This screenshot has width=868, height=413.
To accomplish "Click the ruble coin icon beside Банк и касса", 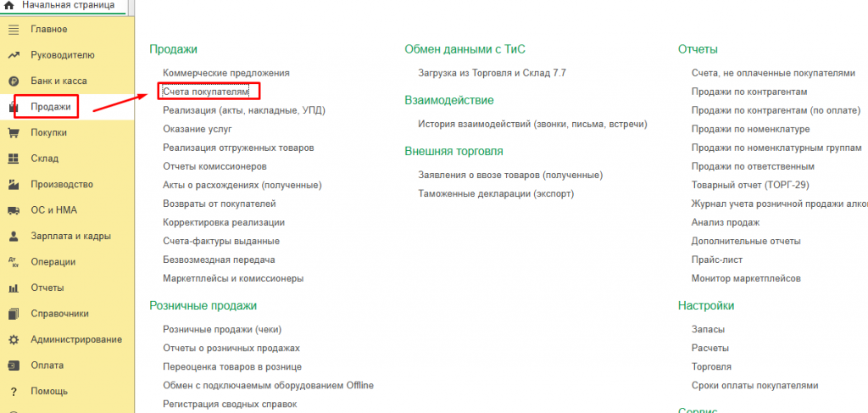I will (x=14, y=81).
